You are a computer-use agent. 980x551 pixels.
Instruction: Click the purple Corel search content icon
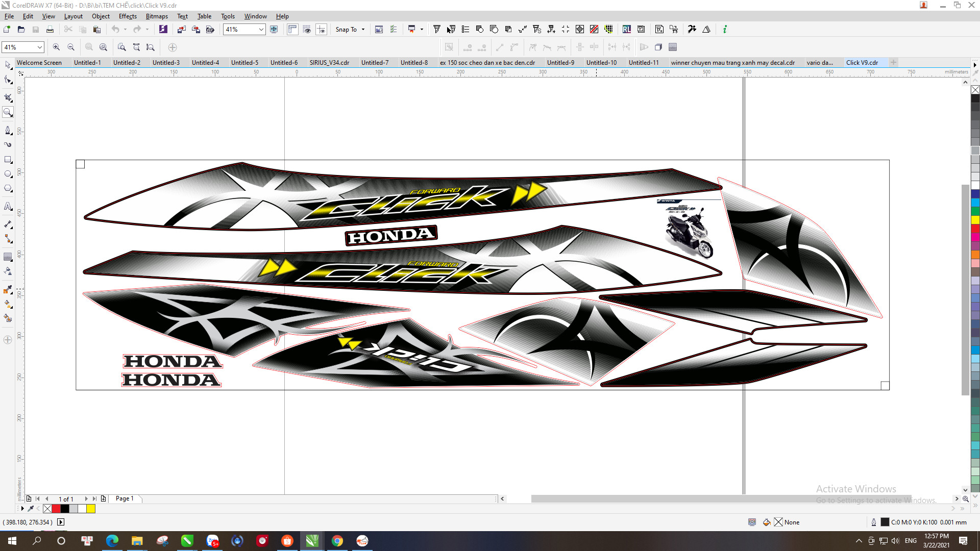pos(163,30)
